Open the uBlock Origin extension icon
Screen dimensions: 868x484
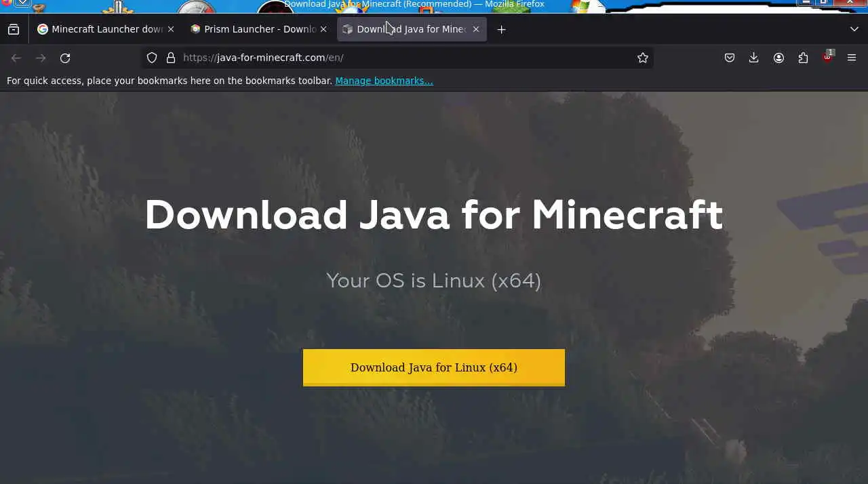pos(828,57)
